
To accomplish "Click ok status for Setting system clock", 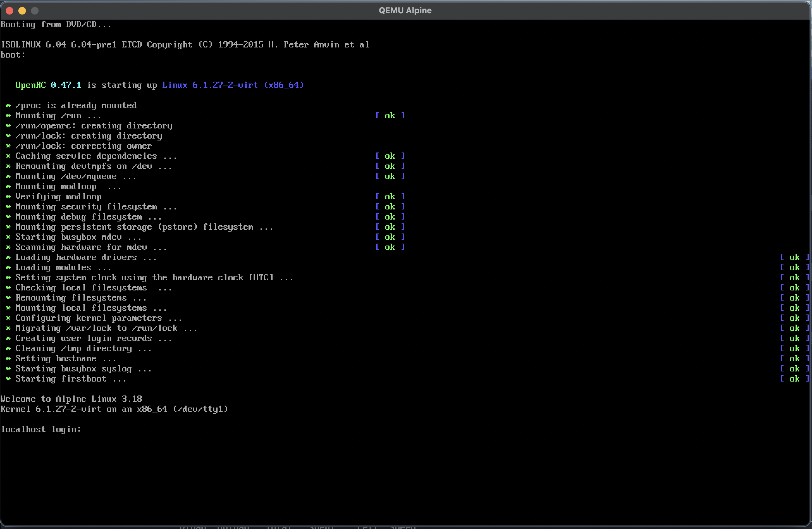I will [x=795, y=278].
